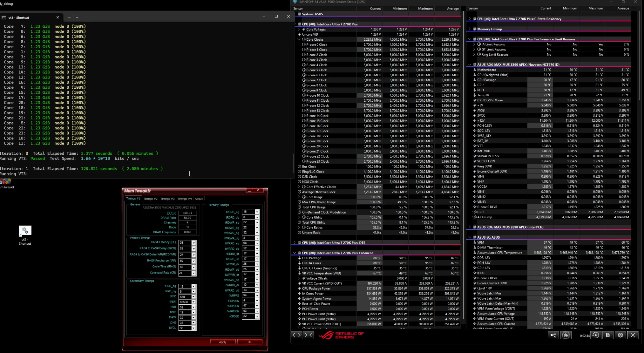
Task: Reset HWiNFO min/max clock icon
Action: click(596, 335)
